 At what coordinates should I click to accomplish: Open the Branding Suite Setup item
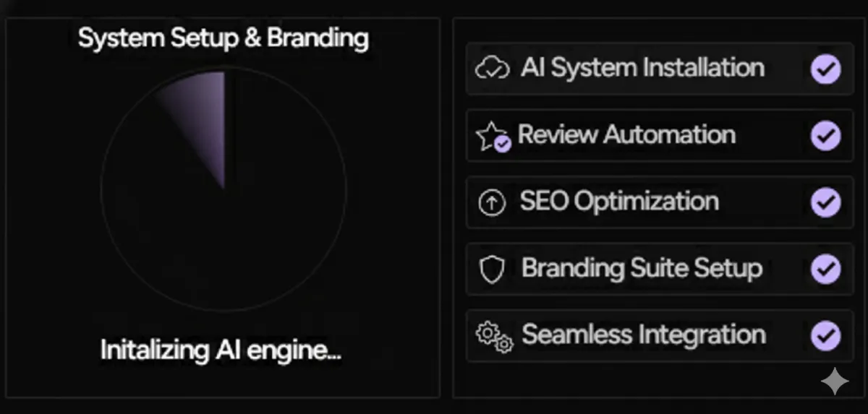coord(642,269)
